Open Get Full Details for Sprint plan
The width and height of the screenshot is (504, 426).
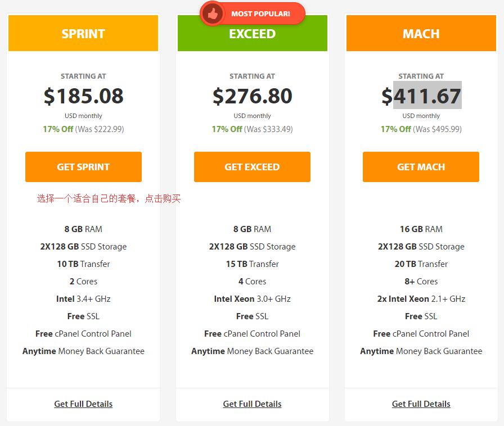click(83, 404)
